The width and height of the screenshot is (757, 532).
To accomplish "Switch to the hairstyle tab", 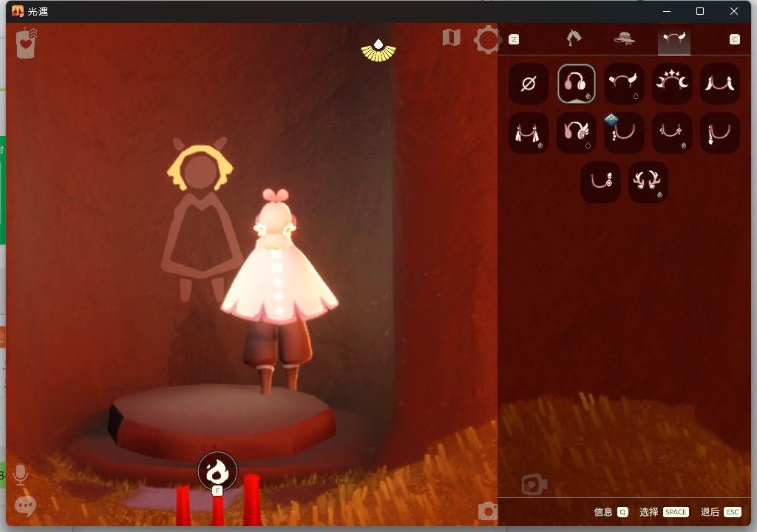I will (x=574, y=38).
